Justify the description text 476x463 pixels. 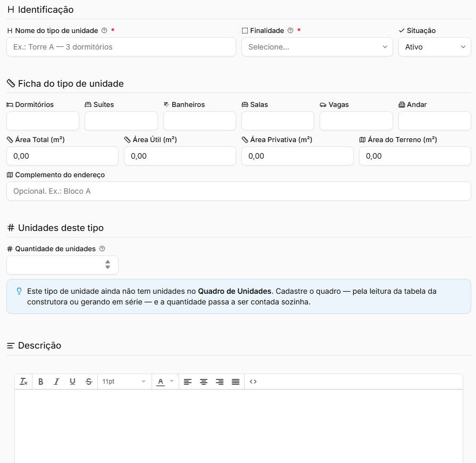point(236,382)
